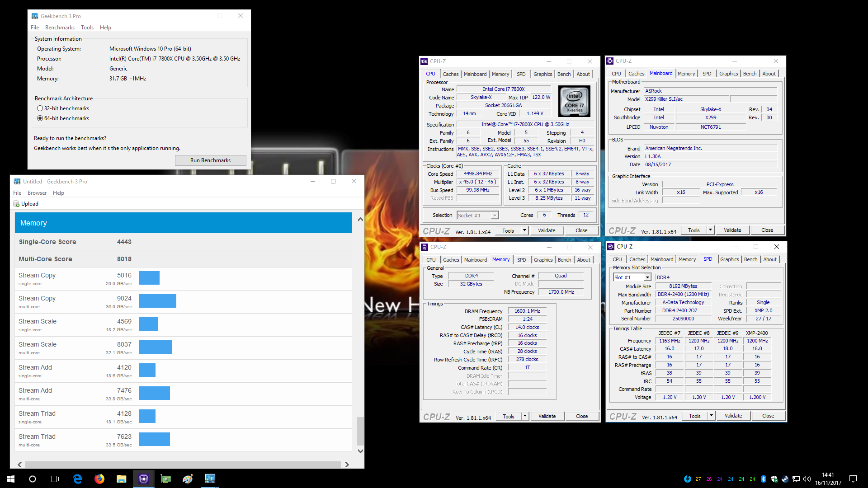
Task: Click the Upload icon in Geekbench results window
Action: (x=16, y=204)
